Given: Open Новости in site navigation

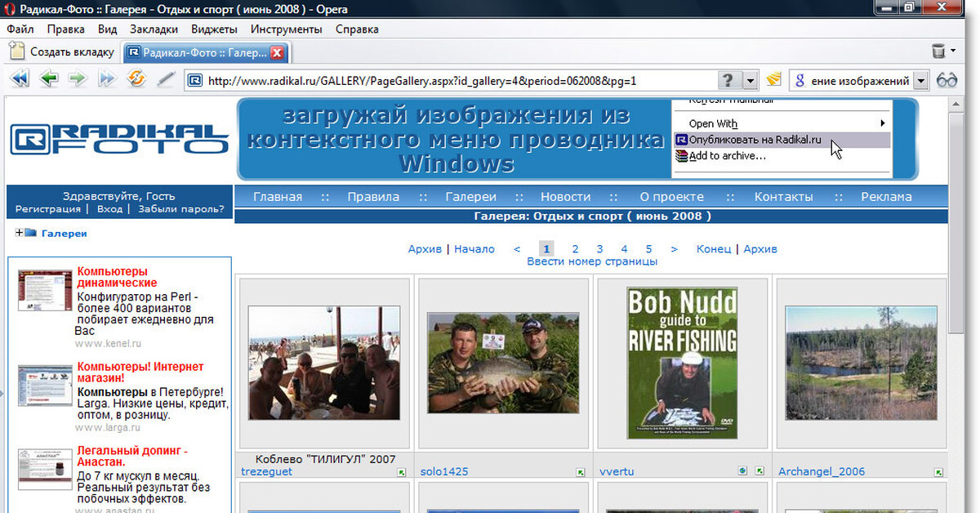Looking at the screenshot, I should click(565, 197).
